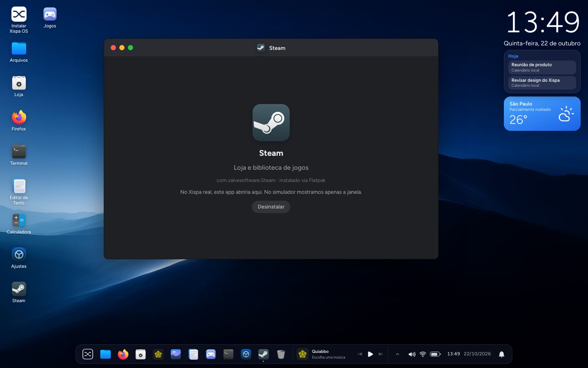Open Calculadora from the desktop

[x=19, y=224]
